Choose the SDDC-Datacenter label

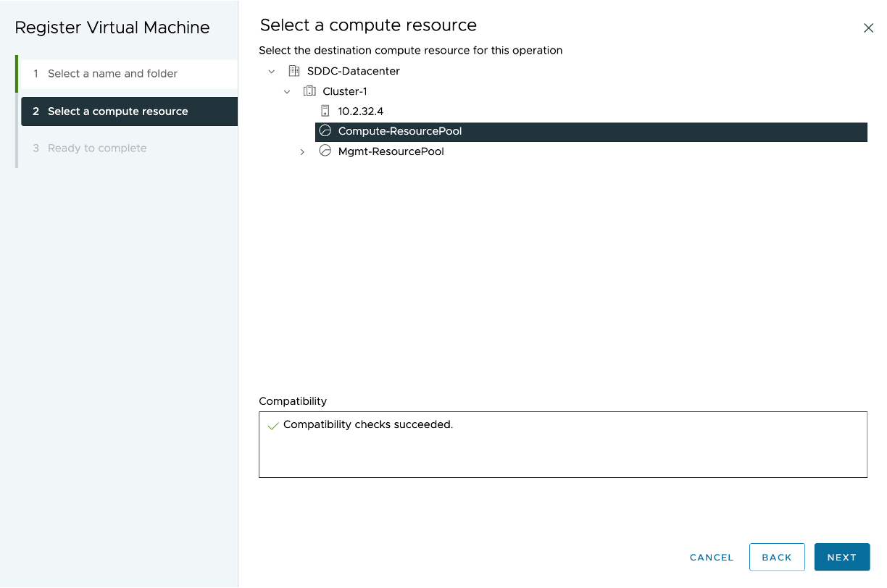click(354, 71)
